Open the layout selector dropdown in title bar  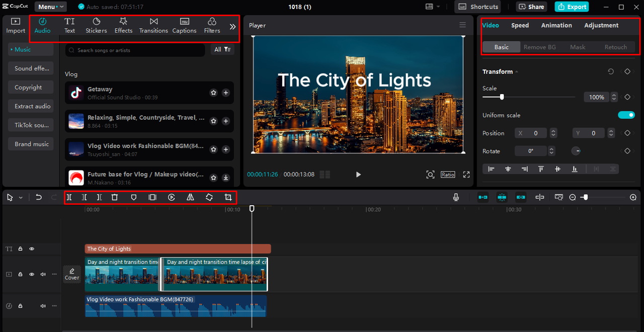(x=432, y=7)
